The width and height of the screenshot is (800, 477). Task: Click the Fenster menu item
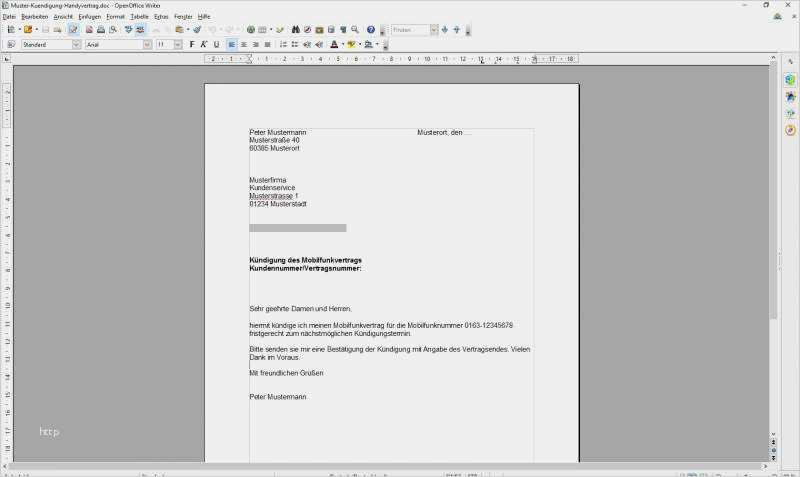(183, 17)
